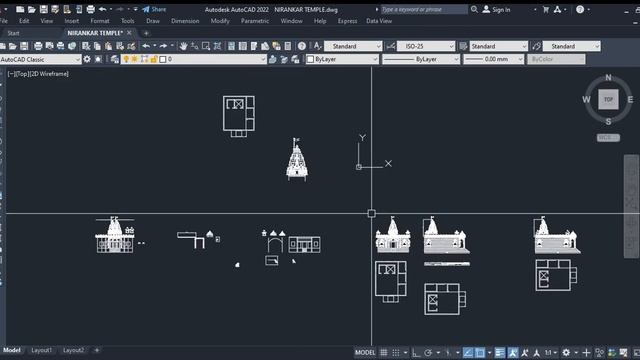Click the Layer Previous icon

pos(284,59)
